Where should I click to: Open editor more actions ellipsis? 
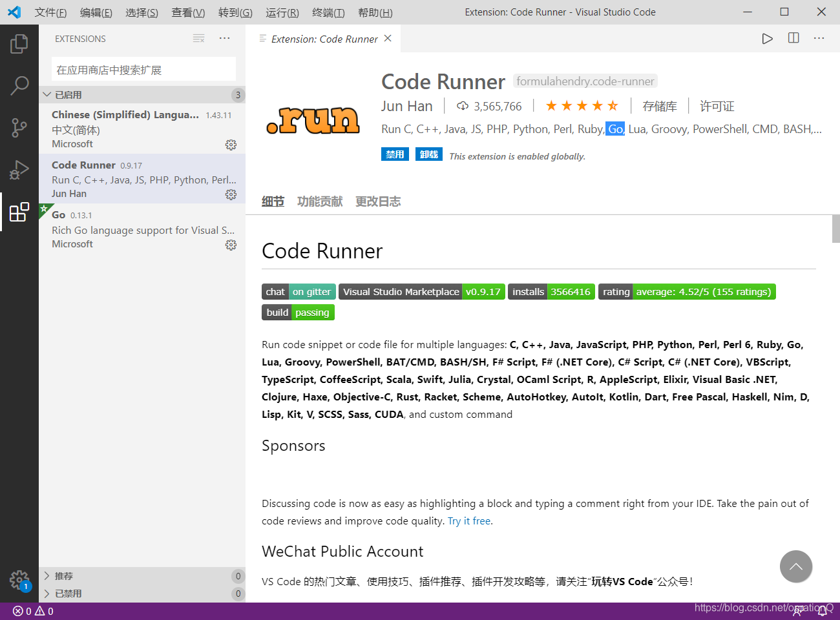point(819,39)
